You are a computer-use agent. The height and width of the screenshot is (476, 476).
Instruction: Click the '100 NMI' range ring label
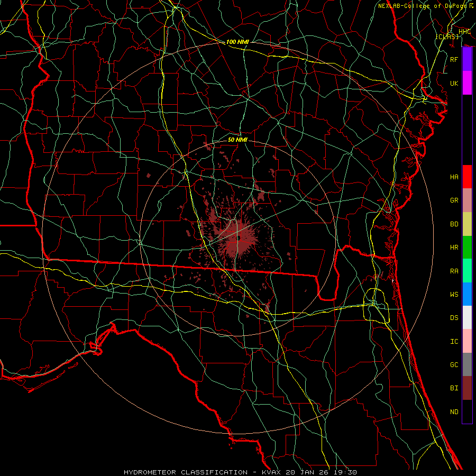[x=237, y=42]
